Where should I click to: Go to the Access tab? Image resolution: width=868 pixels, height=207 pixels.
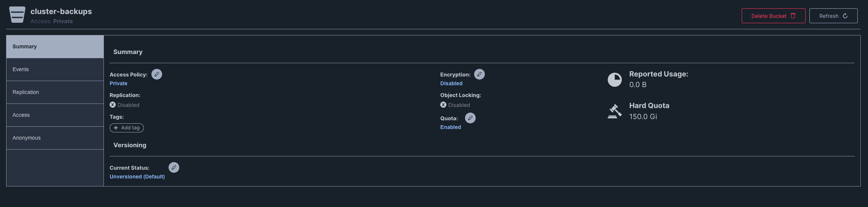coord(55,115)
